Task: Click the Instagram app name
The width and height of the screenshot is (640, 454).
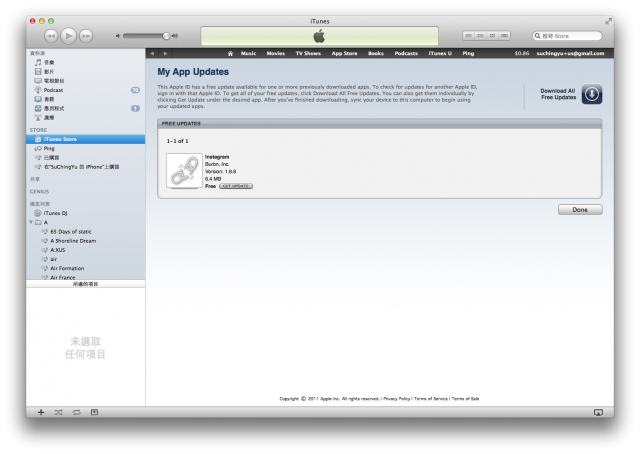Action: 217,157
